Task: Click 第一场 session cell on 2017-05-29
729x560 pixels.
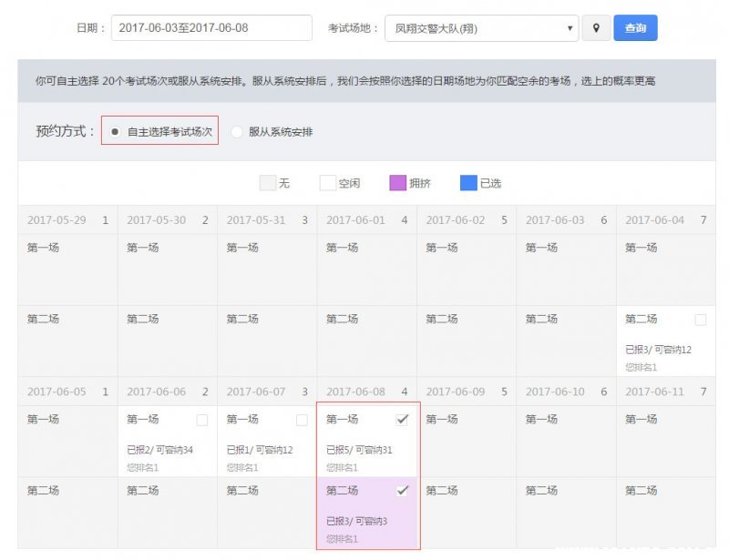Action: pos(67,269)
